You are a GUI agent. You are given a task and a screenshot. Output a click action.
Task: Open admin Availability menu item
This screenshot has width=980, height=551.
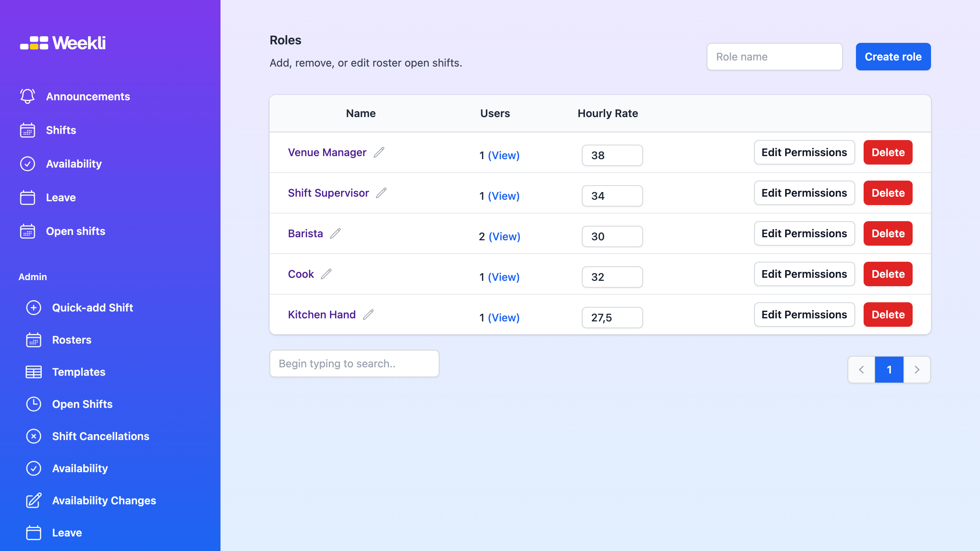point(80,468)
